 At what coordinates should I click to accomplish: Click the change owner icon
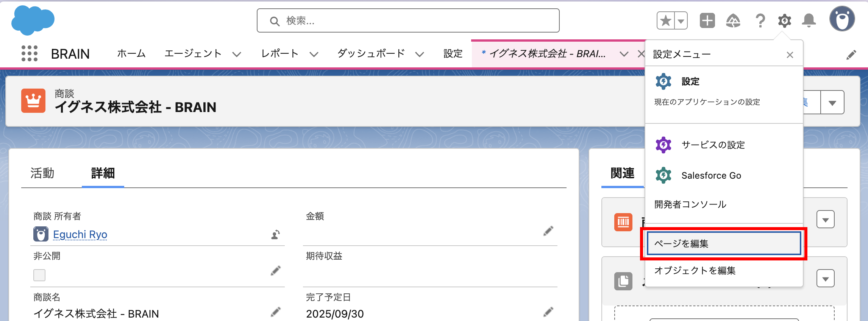[275, 235]
